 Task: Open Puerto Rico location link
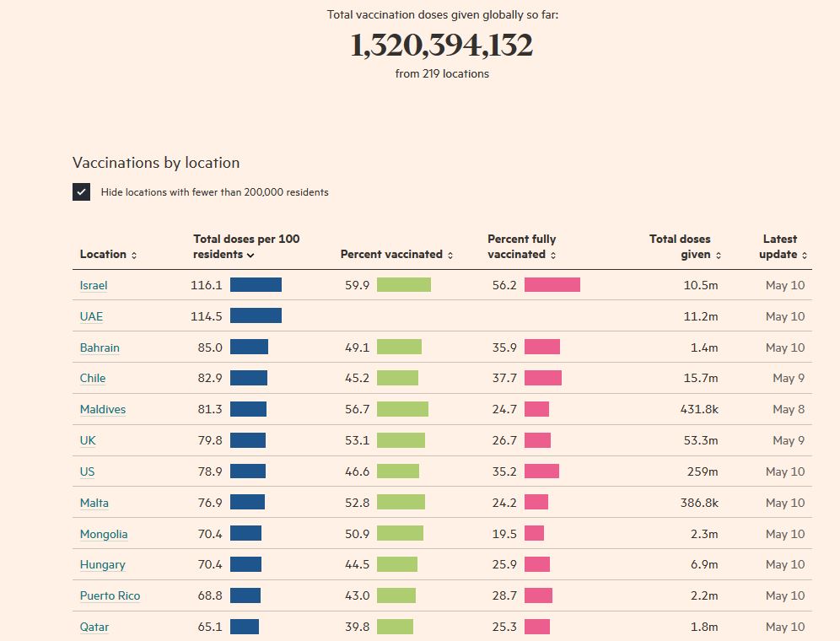[x=110, y=595]
